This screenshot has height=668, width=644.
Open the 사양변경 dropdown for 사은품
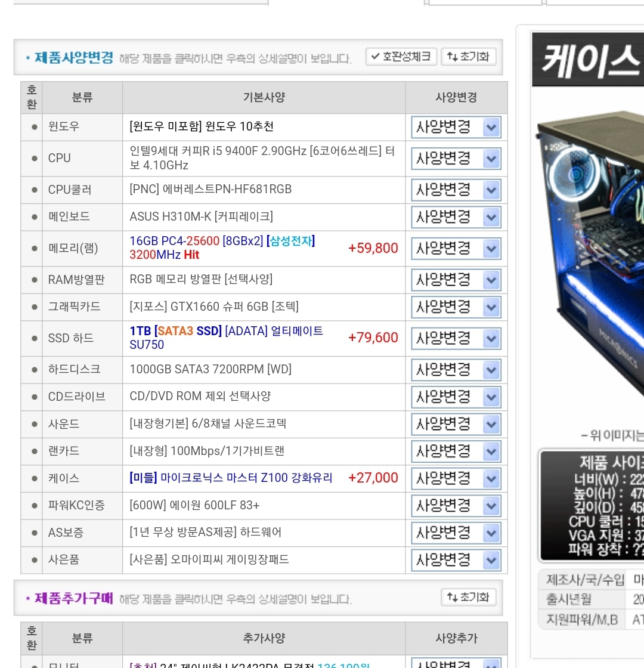pyautogui.click(x=456, y=560)
